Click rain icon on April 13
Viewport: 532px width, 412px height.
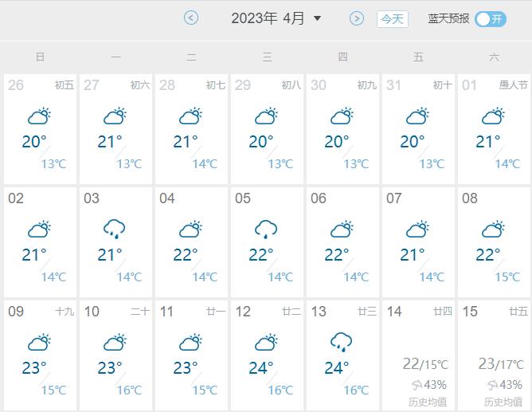[342, 342]
